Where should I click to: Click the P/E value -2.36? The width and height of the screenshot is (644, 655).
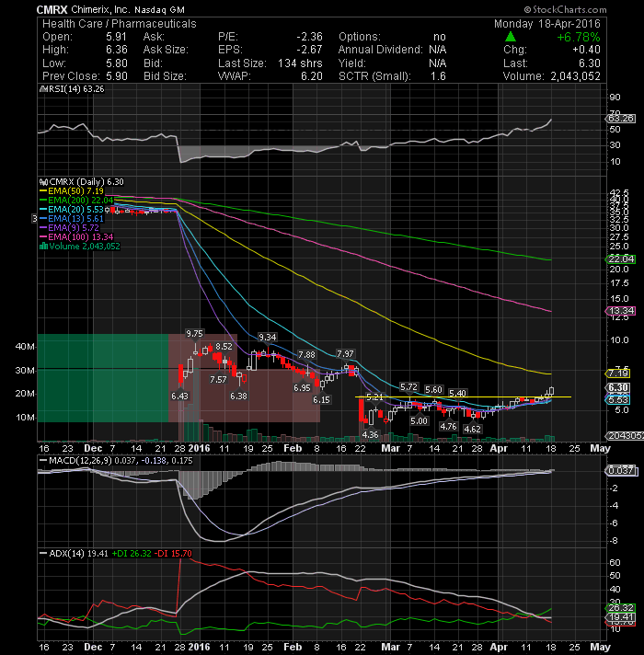pos(309,37)
